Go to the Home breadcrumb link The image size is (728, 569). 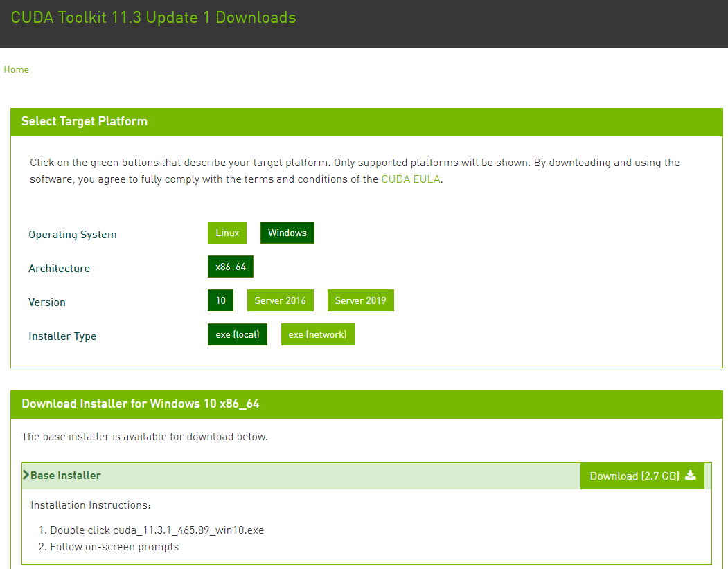pyautogui.click(x=16, y=70)
